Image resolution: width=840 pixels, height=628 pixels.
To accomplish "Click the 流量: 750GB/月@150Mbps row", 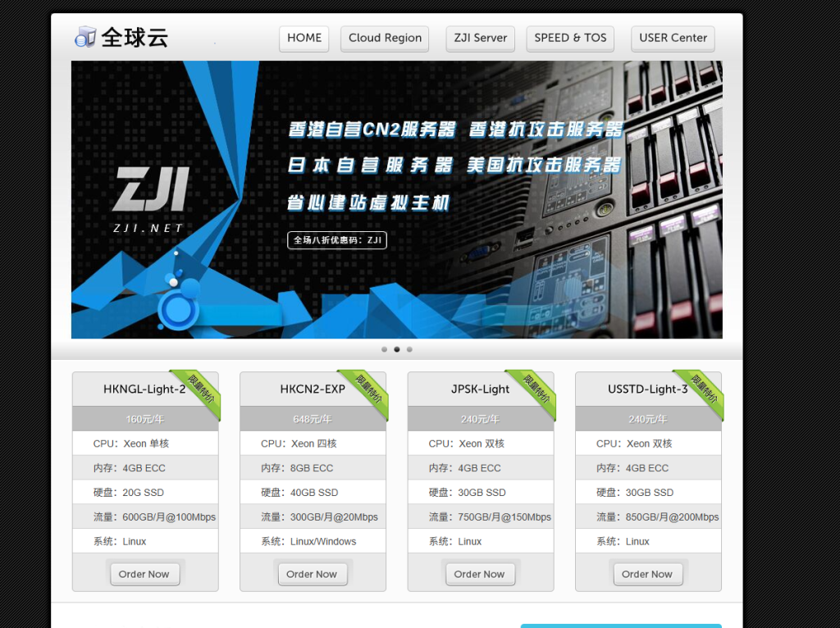I will click(481, 517).
